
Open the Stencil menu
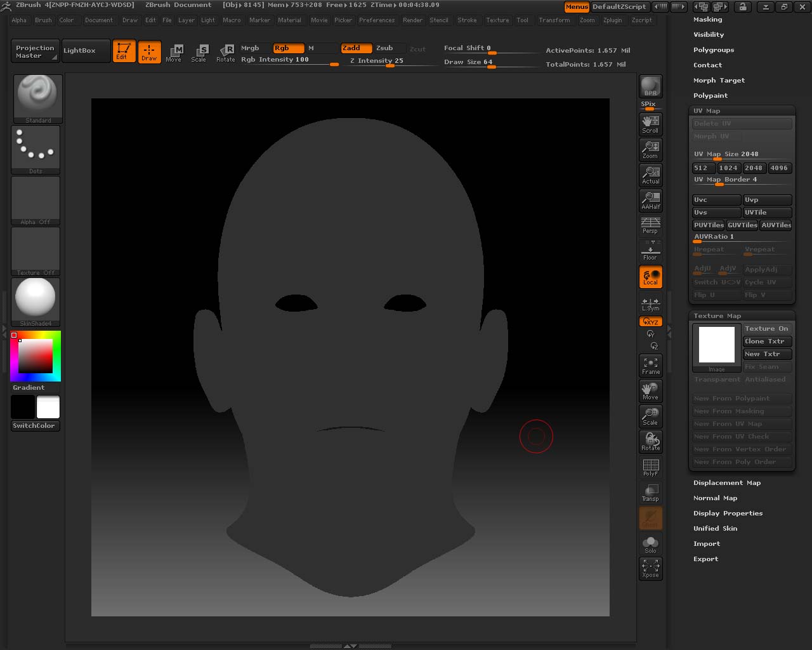438,20
